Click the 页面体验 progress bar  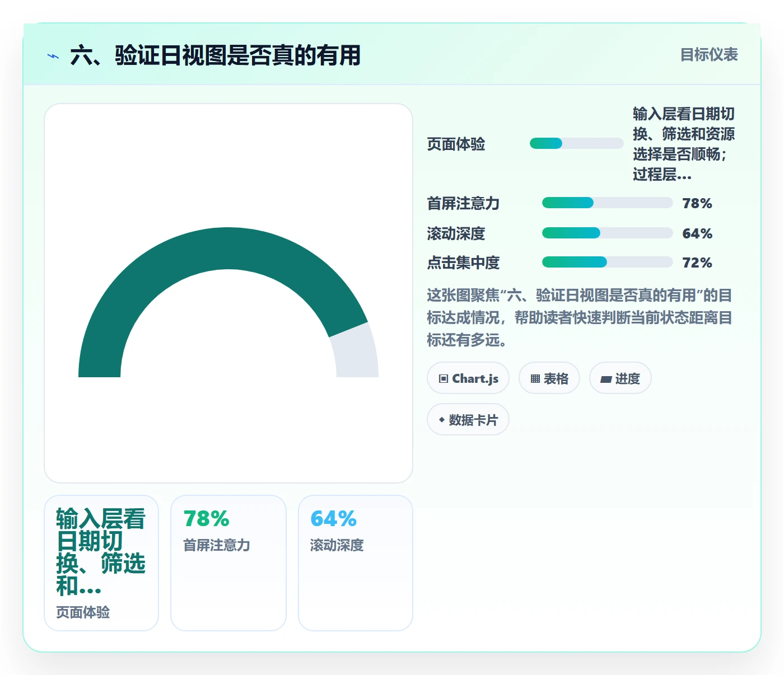(x=577, y=143)
